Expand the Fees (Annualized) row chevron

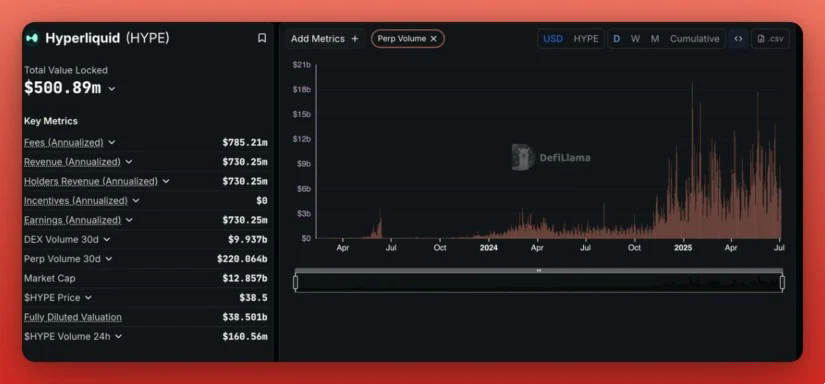click(x=112, y=143)
